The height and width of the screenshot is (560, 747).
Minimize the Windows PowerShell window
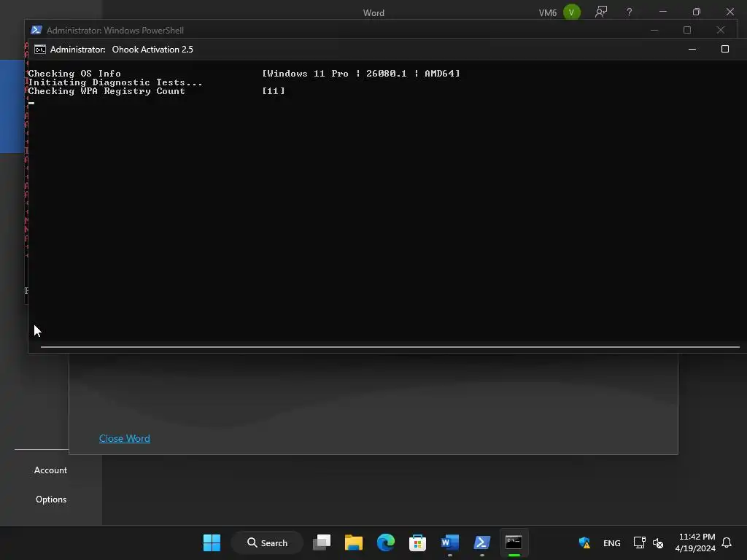click(654, 30)
